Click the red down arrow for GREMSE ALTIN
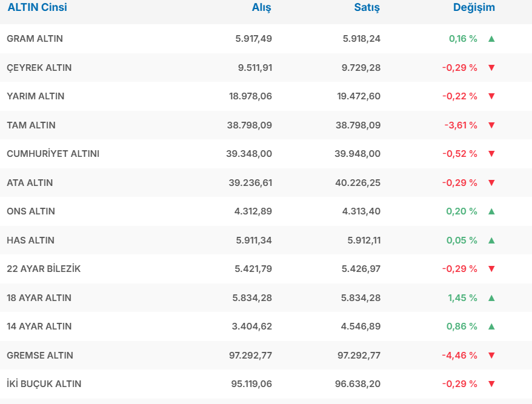Viewport: 532px width, 404px height. click(x=491, y=356)
